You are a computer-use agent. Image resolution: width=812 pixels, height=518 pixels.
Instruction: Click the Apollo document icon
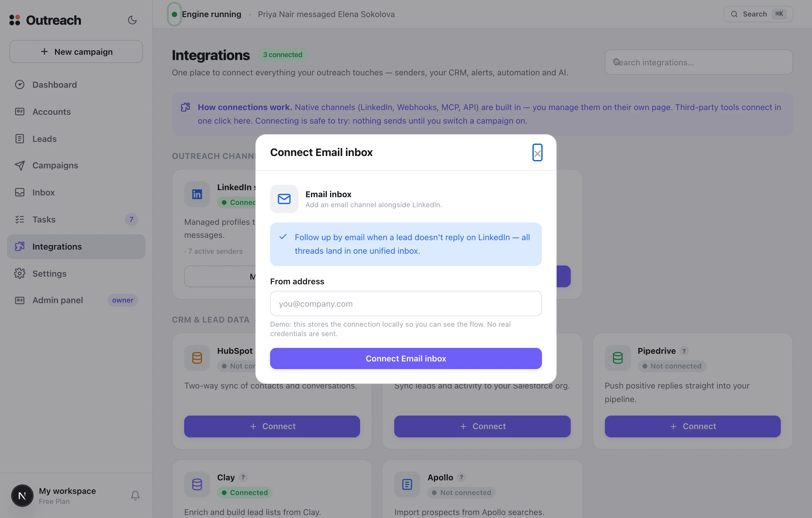[407, 484]
